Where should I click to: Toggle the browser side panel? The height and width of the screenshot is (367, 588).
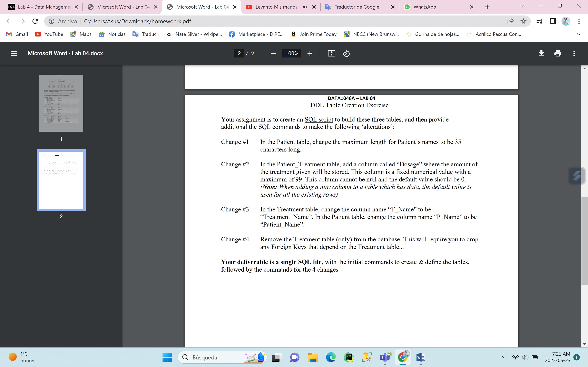point(552,21)
